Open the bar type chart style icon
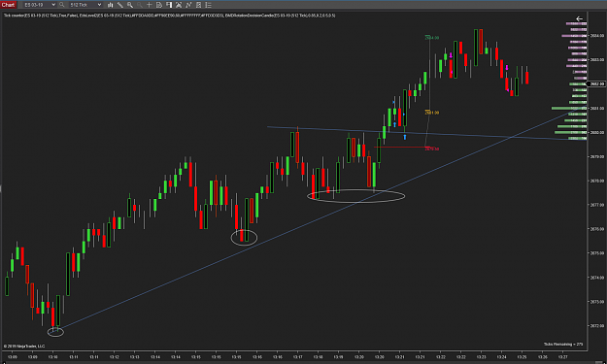The width and height of the screenshot is (607, 364). pos(111,5)
